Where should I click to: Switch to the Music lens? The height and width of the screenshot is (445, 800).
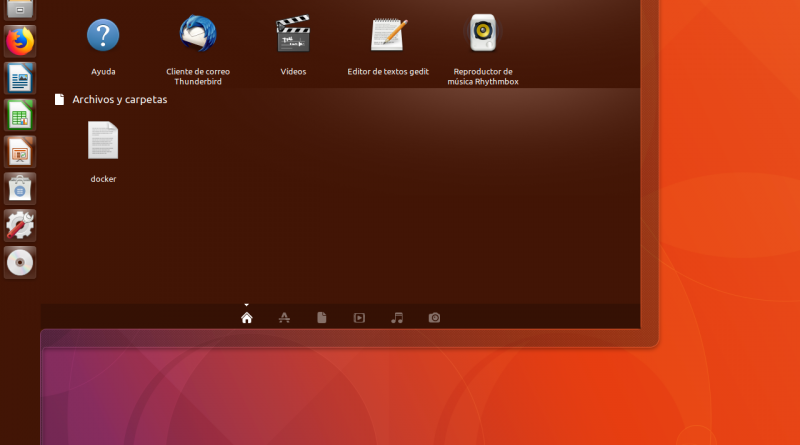397,318
